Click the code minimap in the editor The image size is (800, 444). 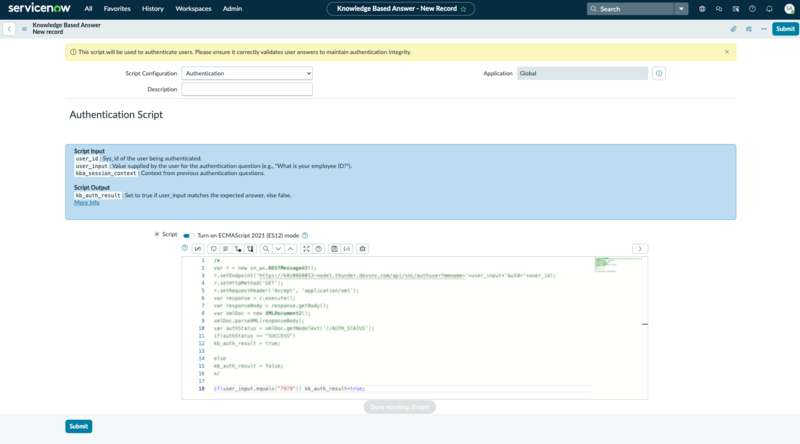click(x=618, y=265)
